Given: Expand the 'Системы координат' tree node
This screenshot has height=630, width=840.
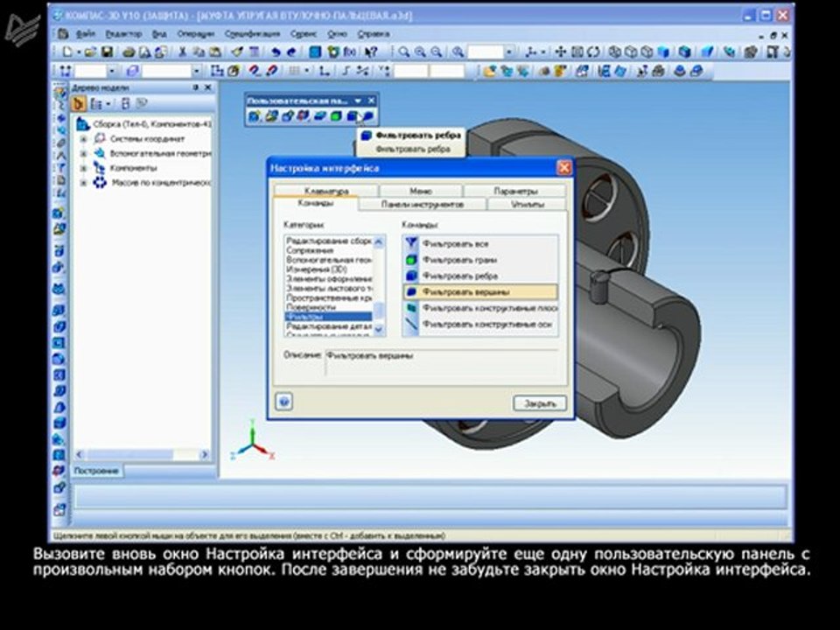Looking at the screenshot, I should [x=83, y=139].
